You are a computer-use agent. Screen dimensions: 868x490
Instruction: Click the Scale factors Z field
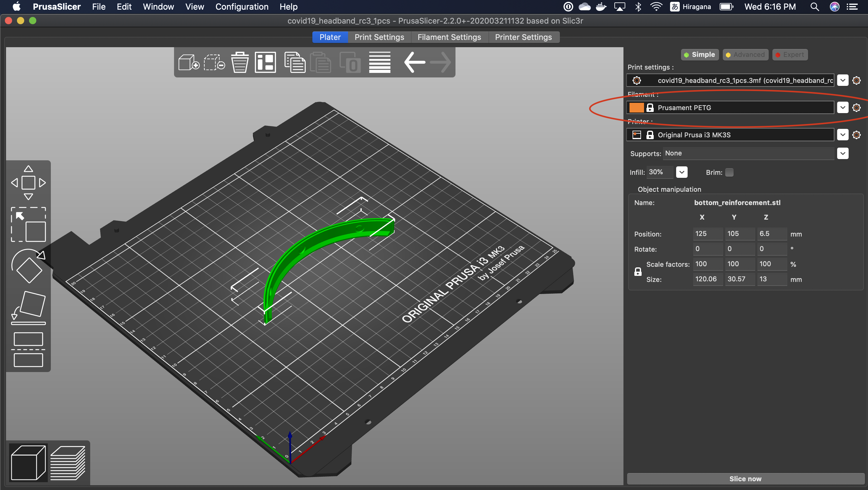point(772,264)
